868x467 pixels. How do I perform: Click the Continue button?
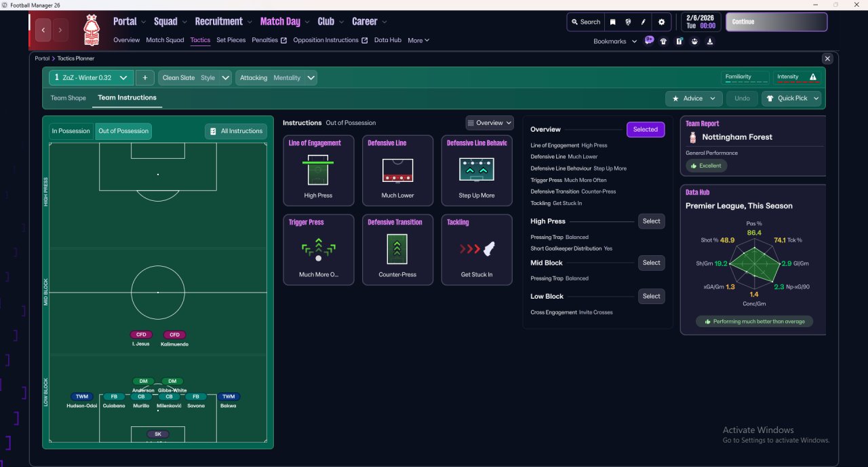776,22
